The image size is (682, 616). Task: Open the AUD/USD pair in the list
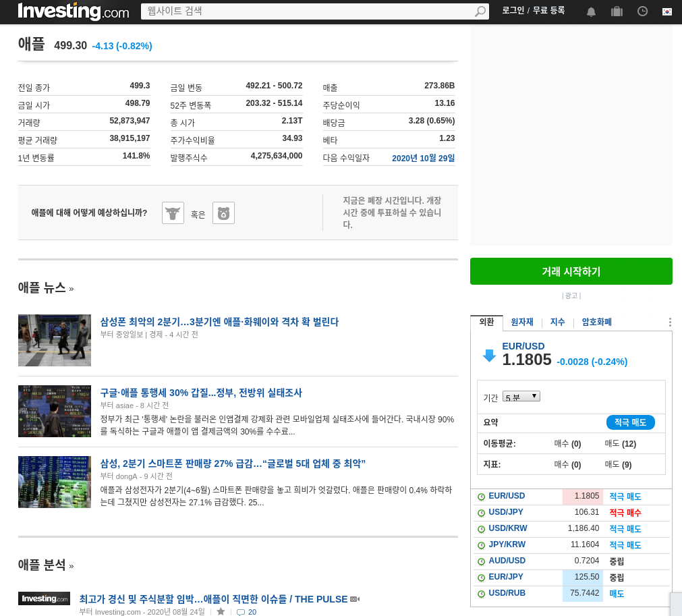[x=507, y=560]
